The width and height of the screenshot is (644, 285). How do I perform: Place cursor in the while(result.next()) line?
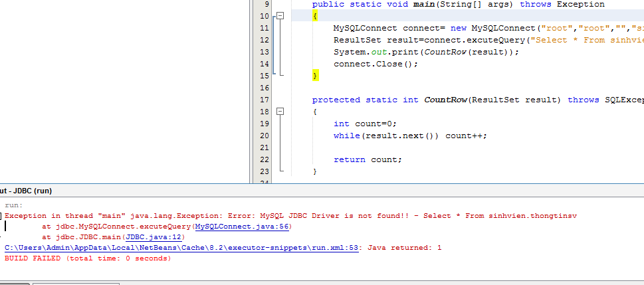[x=410, y=136]
